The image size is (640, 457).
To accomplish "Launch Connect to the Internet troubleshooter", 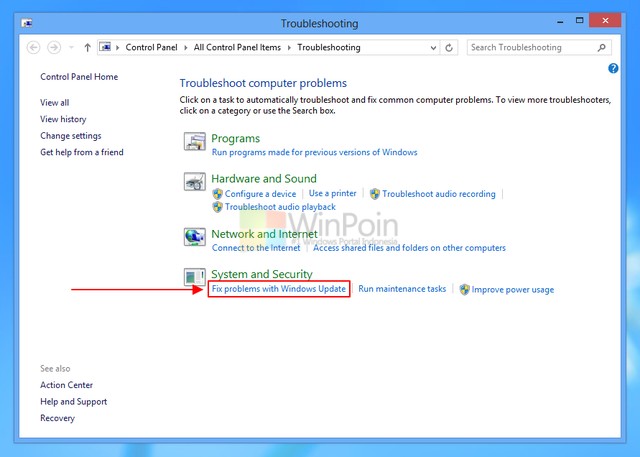I will [256, 248].
